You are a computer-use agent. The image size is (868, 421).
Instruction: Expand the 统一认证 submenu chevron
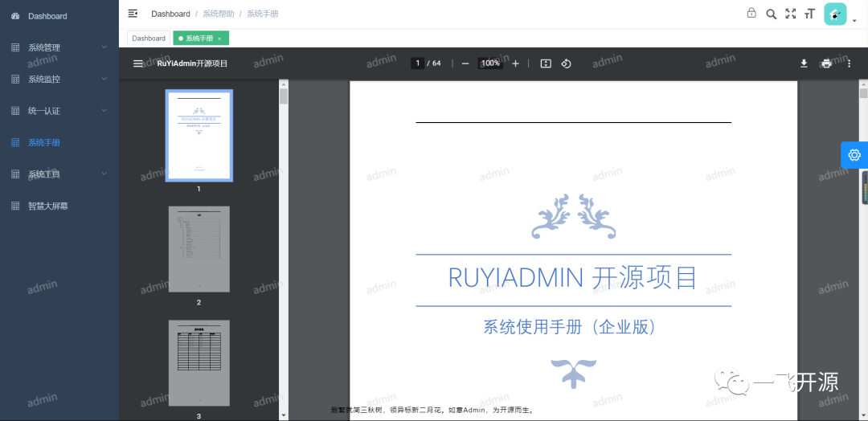pos(104,111)
